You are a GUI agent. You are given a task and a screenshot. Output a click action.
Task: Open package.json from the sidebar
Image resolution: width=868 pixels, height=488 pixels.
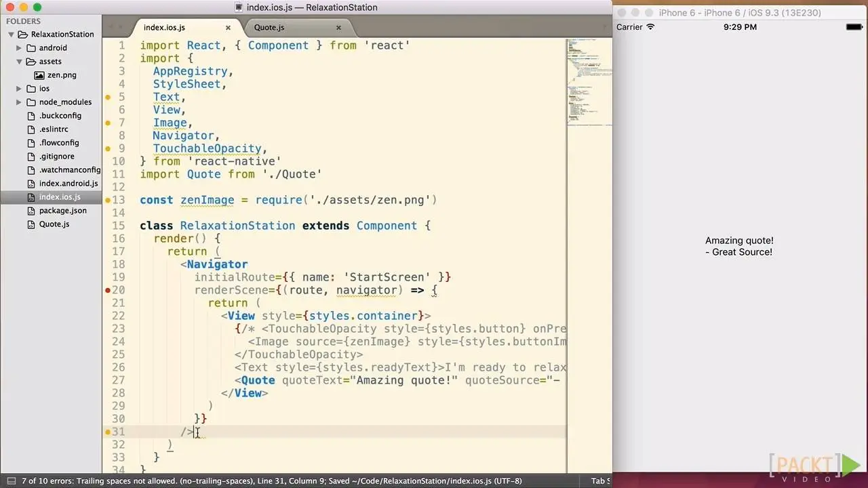click(63, 211)
